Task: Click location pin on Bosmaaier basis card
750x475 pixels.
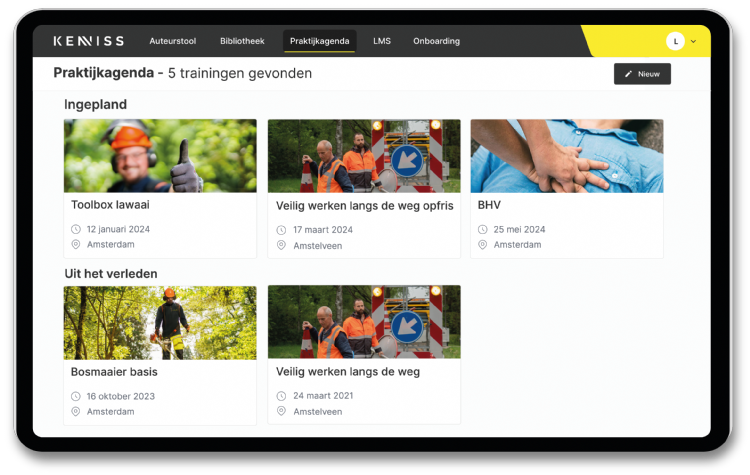Action: [76, 411]
